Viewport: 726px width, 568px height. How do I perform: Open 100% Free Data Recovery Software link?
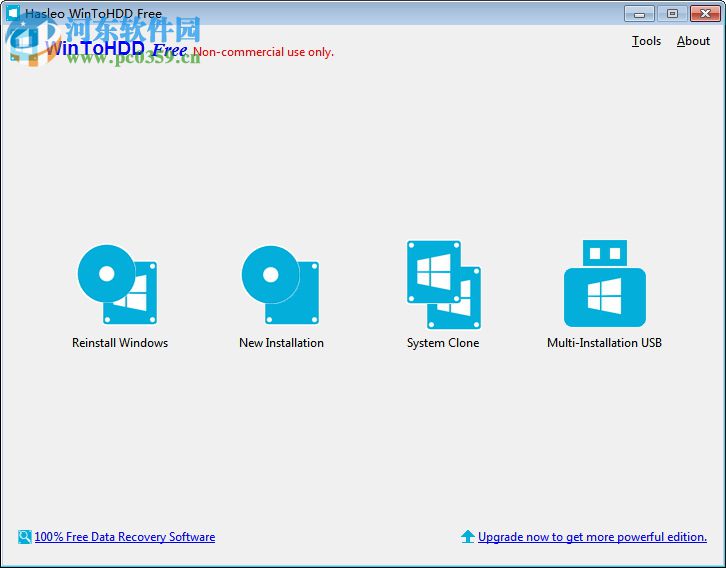[x=125, y=537]
